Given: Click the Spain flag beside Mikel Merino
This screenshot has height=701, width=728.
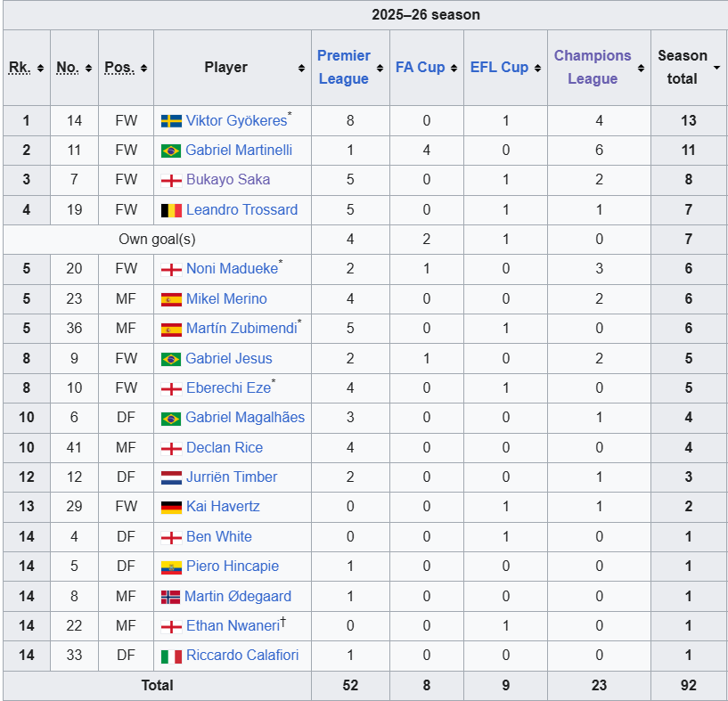Looking at the screenshot, I should pos(171,299).
